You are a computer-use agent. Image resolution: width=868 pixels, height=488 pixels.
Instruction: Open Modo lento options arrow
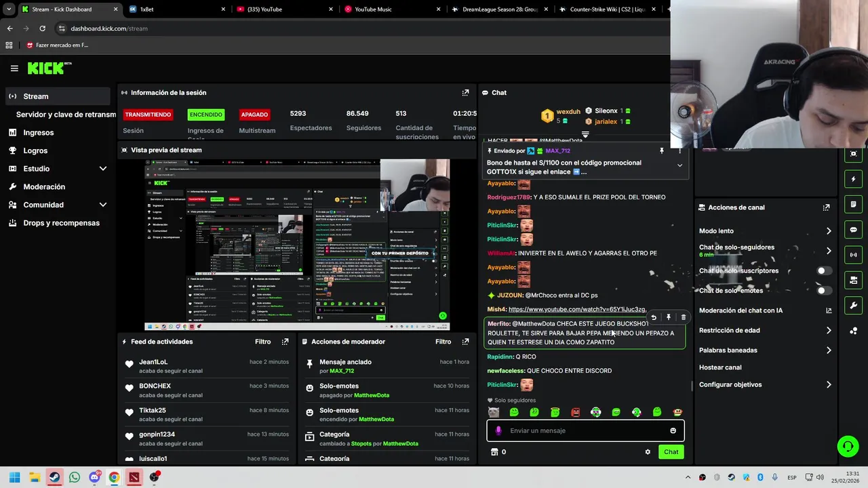(x=829, y=231)
